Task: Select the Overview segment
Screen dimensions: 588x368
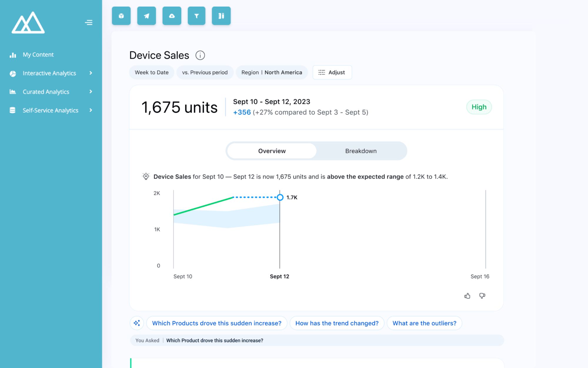Action: 272,151
